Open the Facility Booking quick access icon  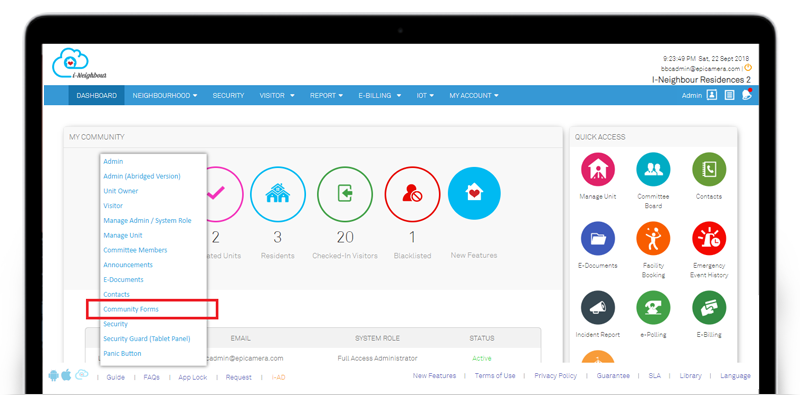pos(653,238)
